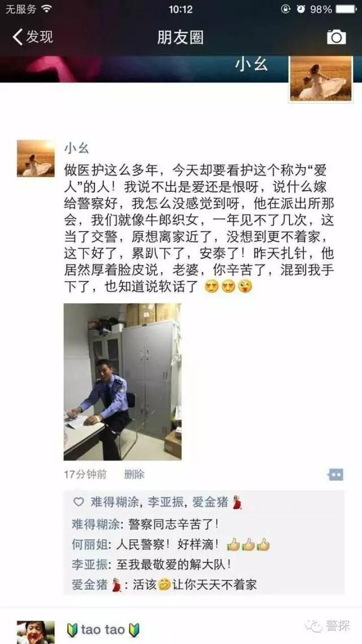The width and height of the screenshot is (362, 644).
Task: Open 爱金猪 profile from likes list
Action: point(212,502)
